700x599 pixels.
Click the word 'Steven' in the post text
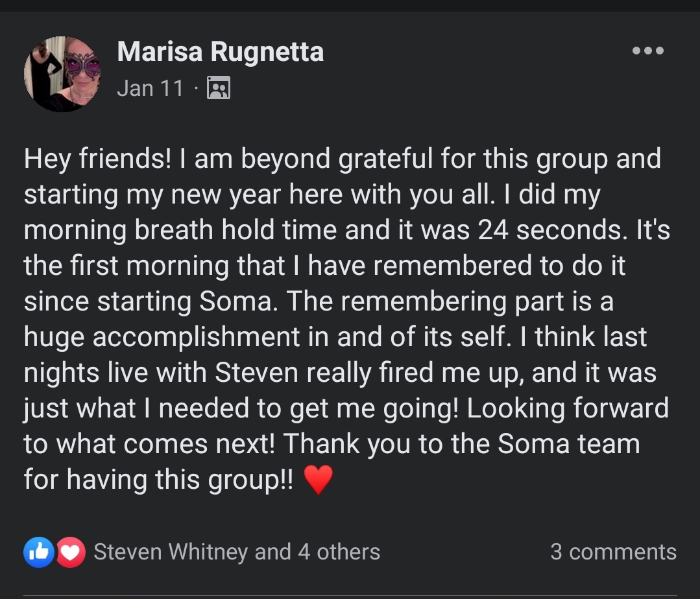(x=257, y=373)
